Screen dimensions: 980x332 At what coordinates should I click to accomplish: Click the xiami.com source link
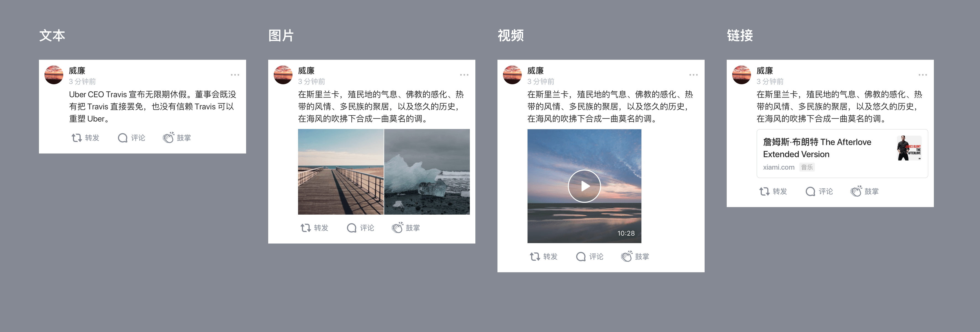778,167
